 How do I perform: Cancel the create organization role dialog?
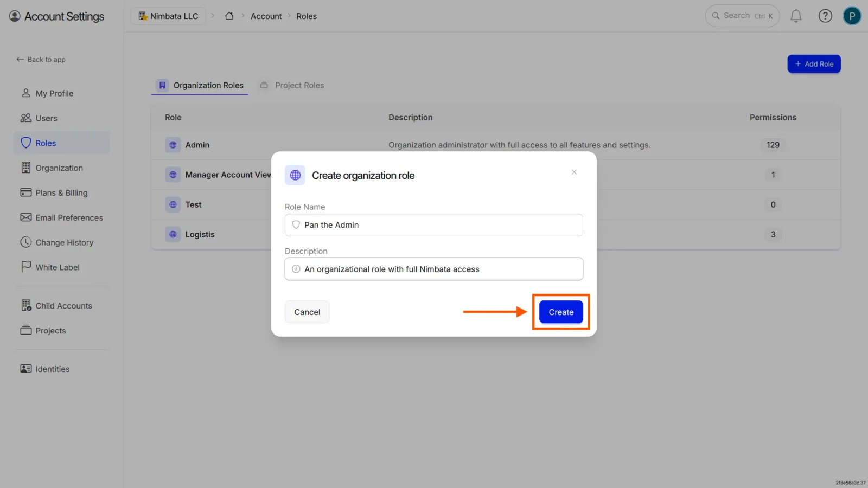[x=307, y=312]
